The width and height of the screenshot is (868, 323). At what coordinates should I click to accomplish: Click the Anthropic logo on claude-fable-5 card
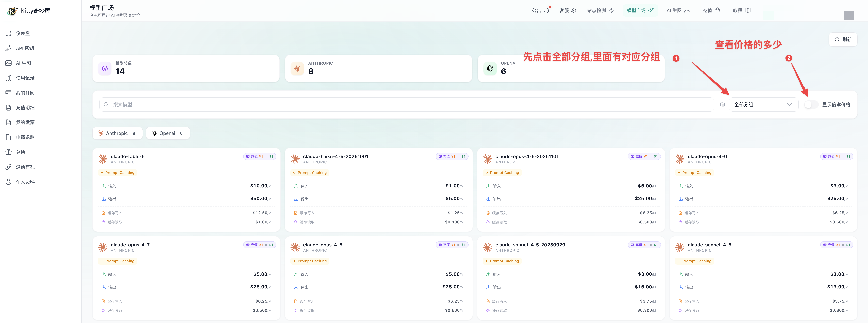click(103, 159)
